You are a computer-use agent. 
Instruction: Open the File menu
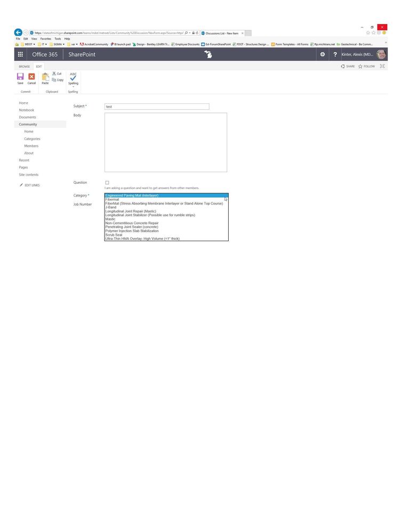click(18, 39)
